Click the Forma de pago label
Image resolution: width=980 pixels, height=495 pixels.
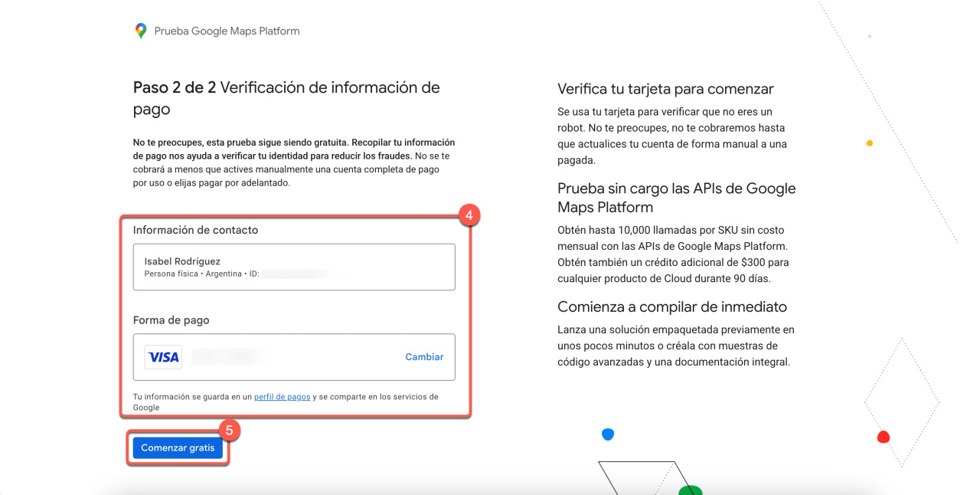click(x=171, y=320)
